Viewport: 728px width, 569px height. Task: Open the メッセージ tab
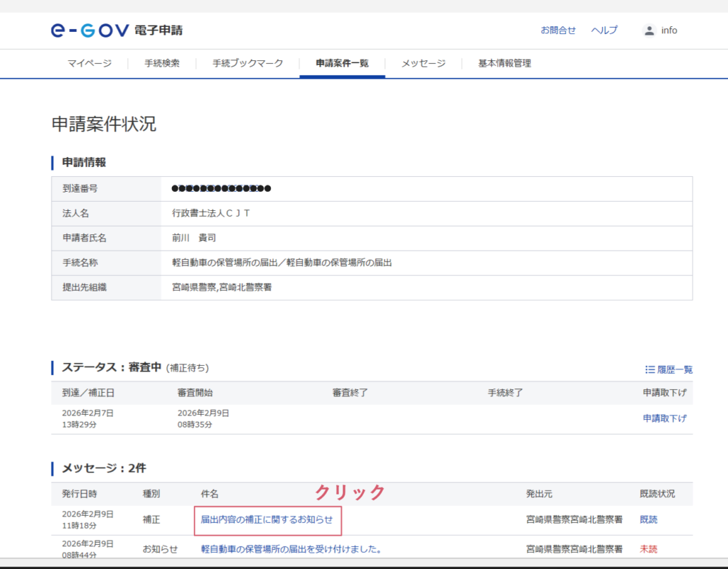pos(423,63)
